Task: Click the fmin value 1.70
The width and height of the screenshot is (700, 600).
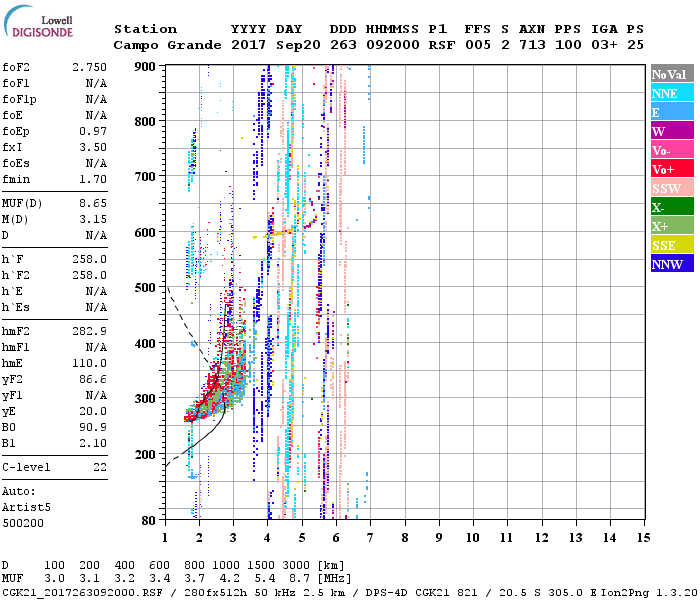Action: (93, 179)
